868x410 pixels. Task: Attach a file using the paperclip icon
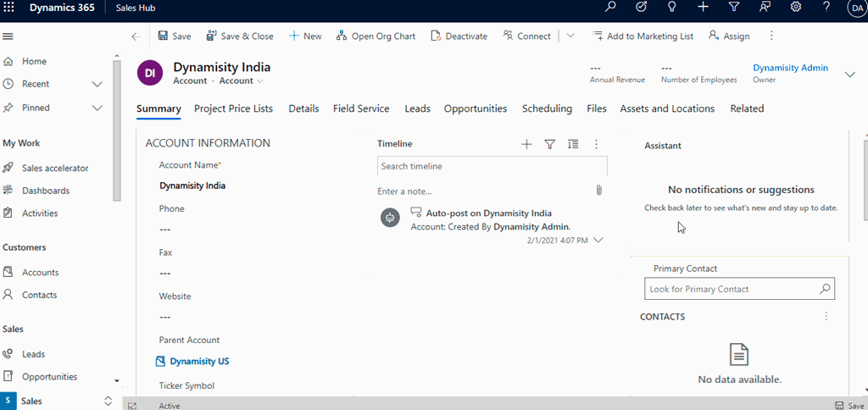(598, 191)
